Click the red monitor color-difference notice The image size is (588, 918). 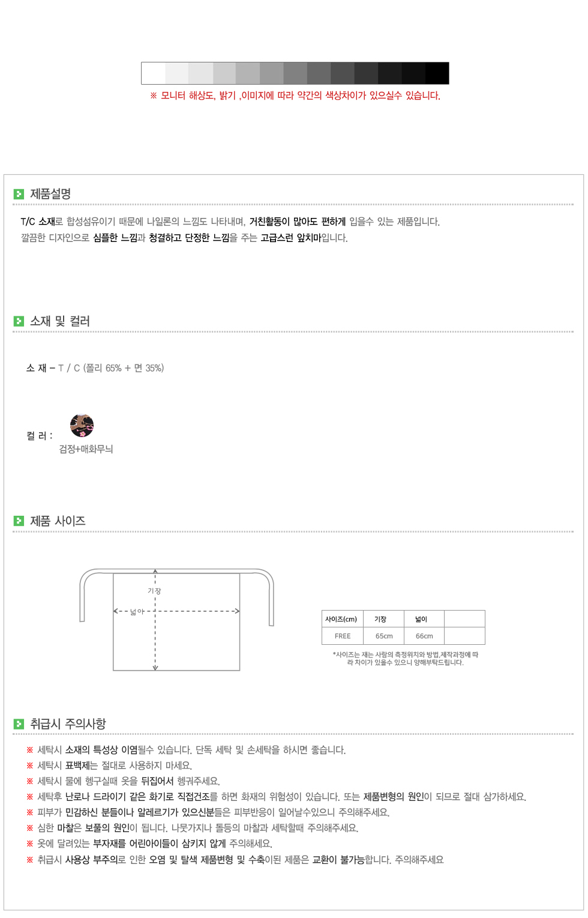[x=295, y=95]
